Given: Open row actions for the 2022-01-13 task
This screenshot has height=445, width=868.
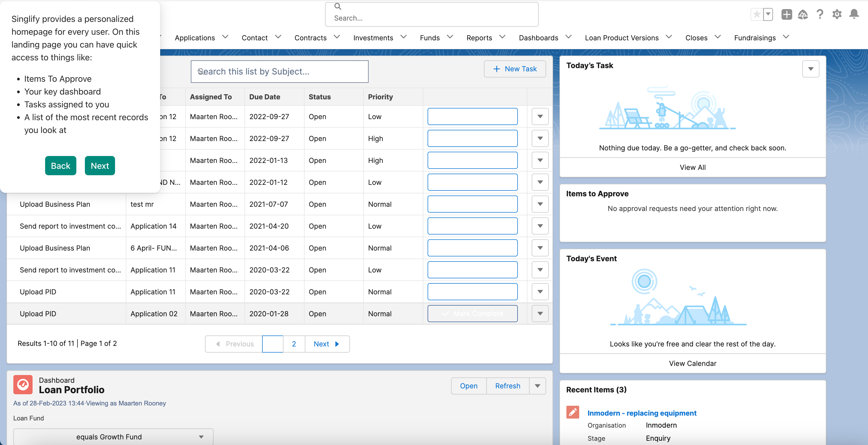Looking at the screenshot, I should coord(540,160).
